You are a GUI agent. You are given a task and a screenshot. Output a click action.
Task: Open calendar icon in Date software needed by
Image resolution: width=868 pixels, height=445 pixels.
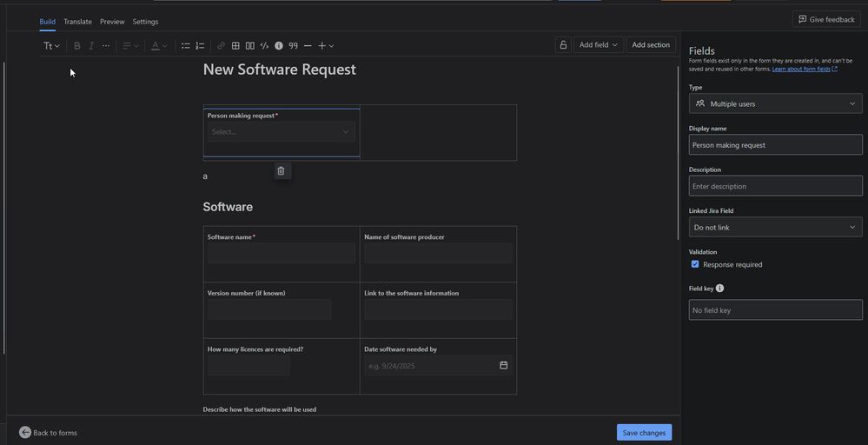(503, 365)
